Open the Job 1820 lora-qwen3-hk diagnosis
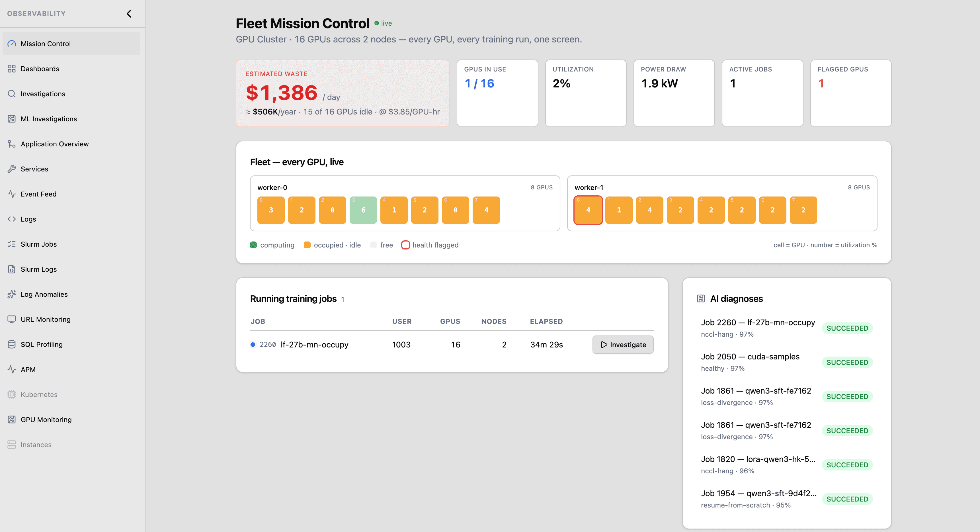The height and width of the screenshot is (532, 980). (787, 465)
